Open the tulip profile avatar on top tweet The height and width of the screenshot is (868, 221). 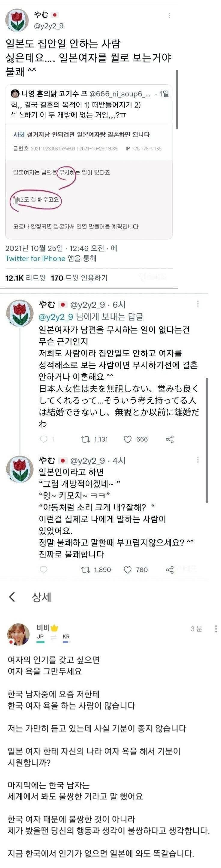(x=17, y=20)
